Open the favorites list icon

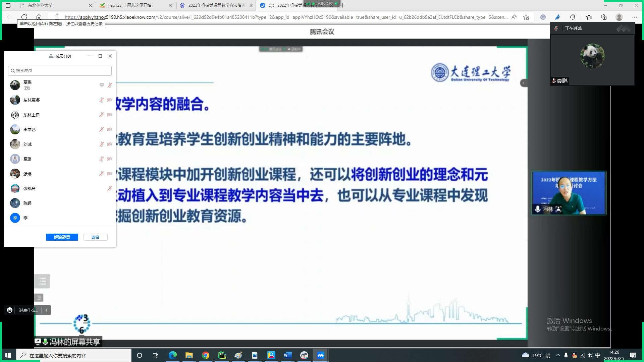pos(589,17)
